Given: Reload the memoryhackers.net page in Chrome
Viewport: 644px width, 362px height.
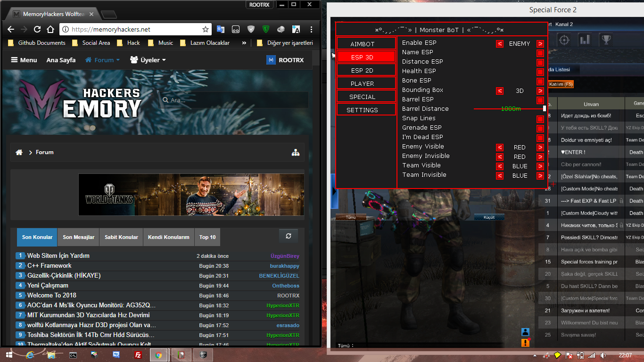Looking at the screenshot, I should coord(37,29).
